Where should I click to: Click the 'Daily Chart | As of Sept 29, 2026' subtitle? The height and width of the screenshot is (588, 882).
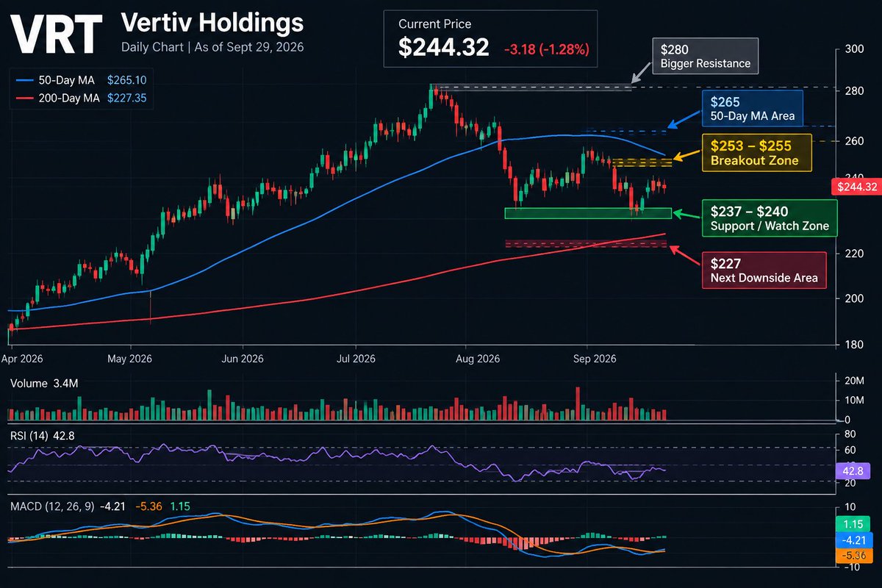[x=212, y=46]
